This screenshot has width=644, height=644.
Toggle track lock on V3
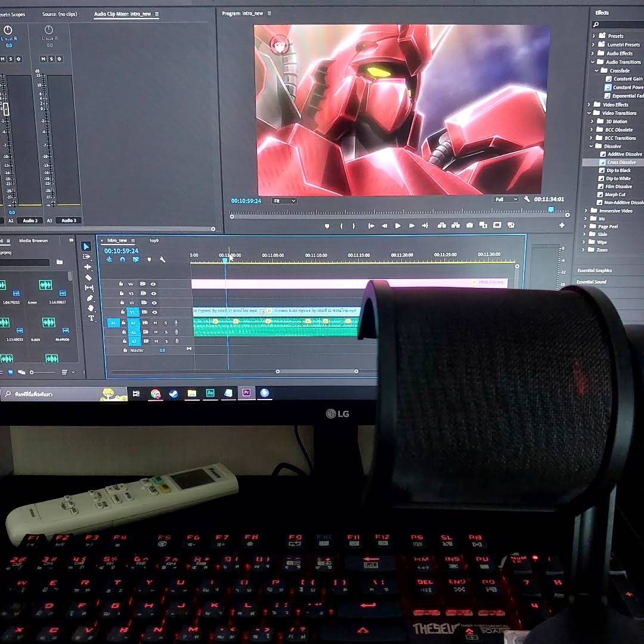tap(122, 293)
